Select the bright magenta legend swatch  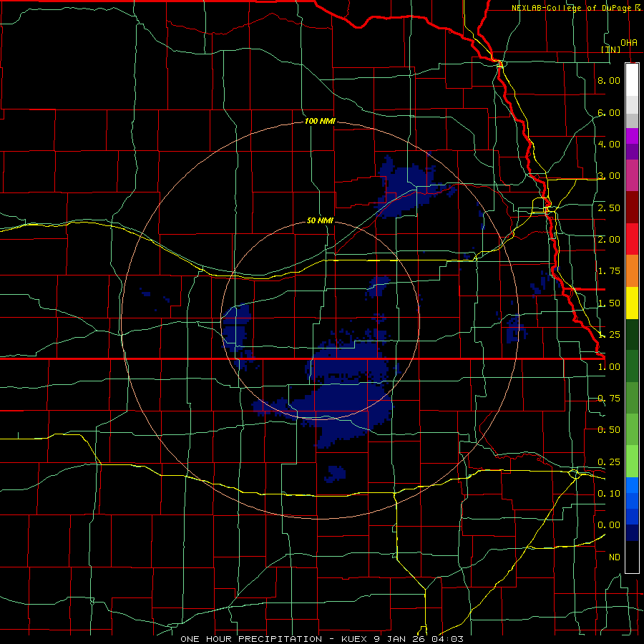pyautogui.click(x=632, y=136)
